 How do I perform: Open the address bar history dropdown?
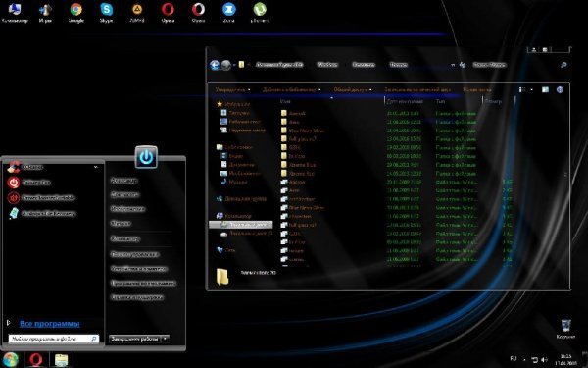click(453, 65)
